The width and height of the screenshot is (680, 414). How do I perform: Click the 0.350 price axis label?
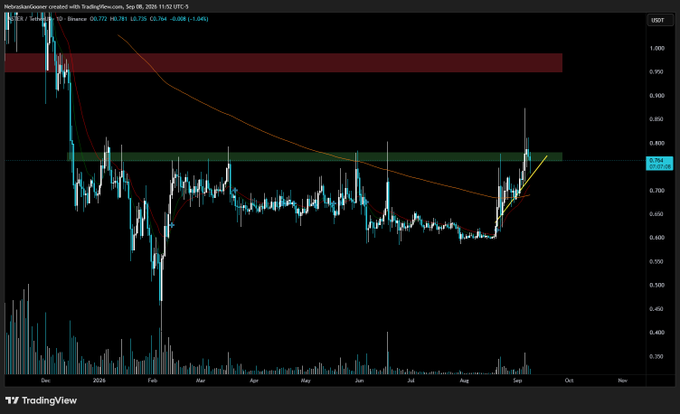[657, 356]
